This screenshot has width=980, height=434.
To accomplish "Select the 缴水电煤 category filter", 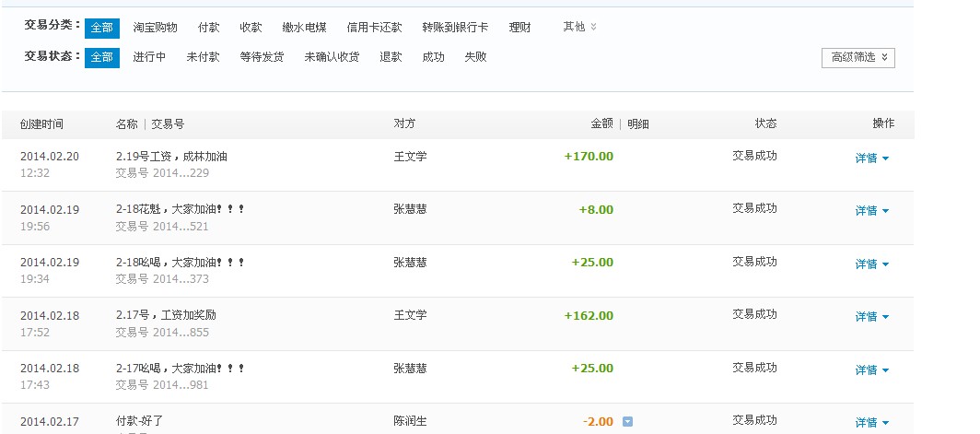I will (304, 28).
